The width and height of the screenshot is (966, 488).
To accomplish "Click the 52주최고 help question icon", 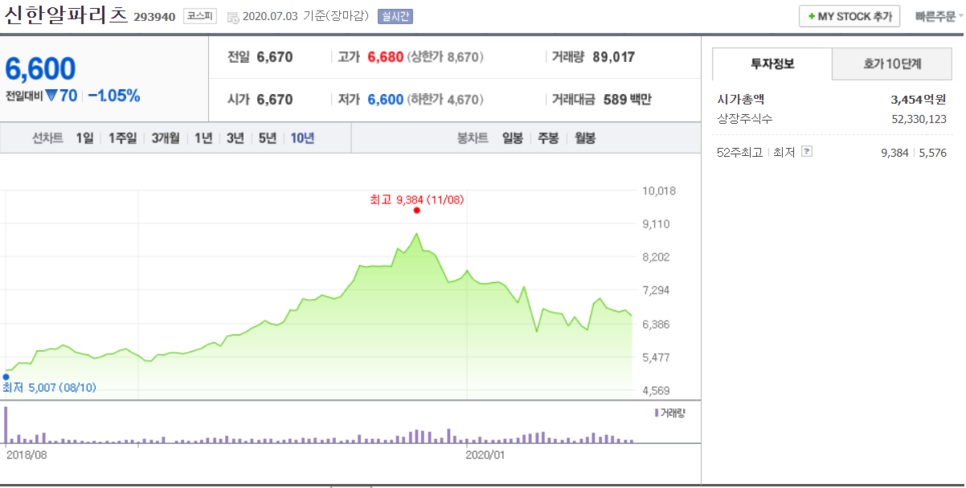I will [806, 152].
